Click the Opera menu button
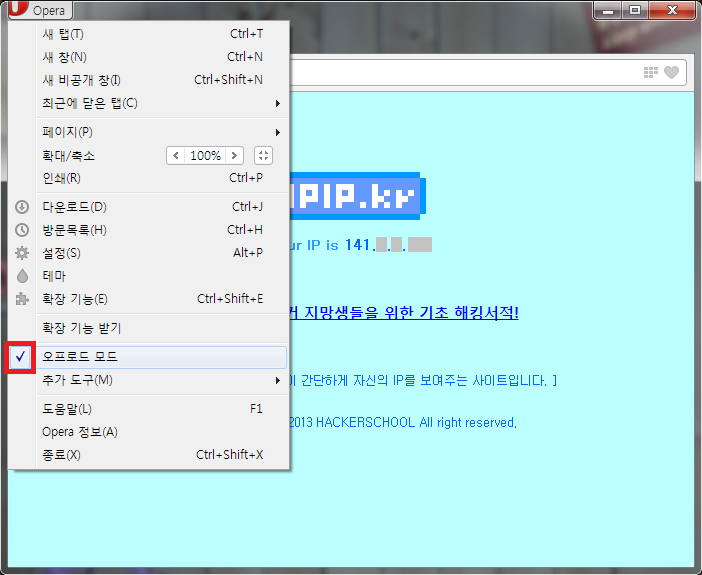Viewport: 702px width, 575px height. [x=40, y=9]
